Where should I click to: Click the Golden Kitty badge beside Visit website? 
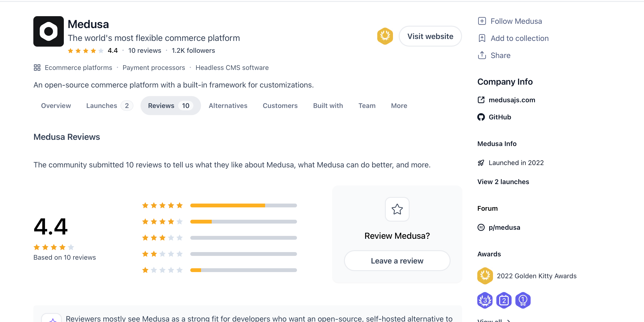[x=385, y=36]
